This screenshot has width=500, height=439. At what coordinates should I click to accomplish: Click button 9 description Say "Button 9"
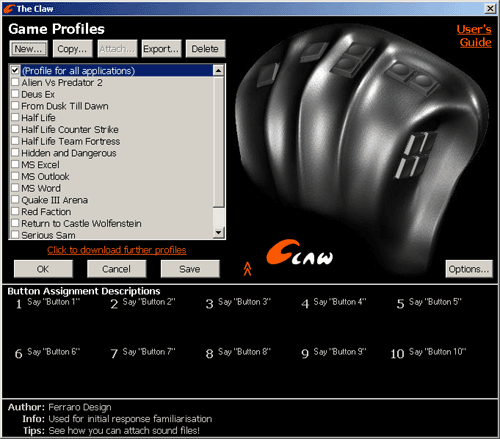click(x=340, y=352)
